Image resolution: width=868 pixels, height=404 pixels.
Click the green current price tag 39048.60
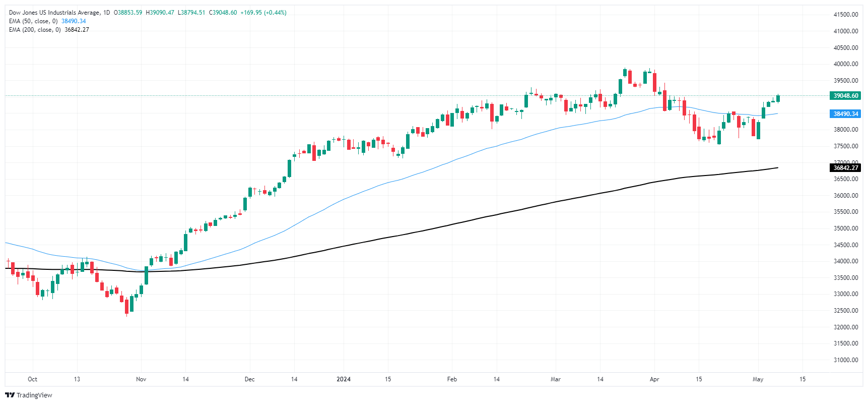pyautogui.click(x=845, y=96)
